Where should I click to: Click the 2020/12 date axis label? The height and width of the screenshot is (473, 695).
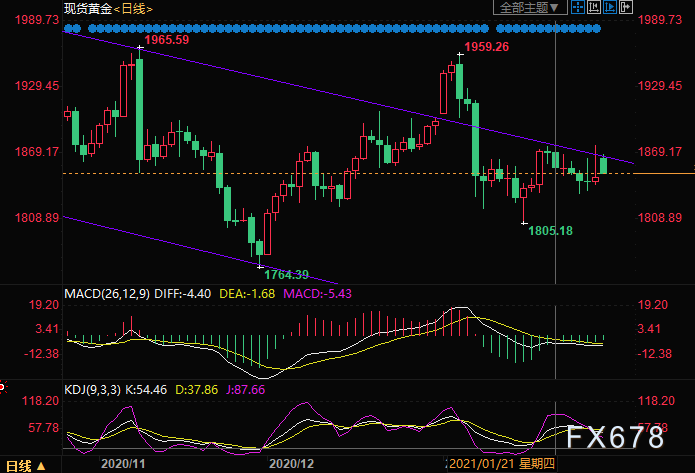(x=292, y=464)
